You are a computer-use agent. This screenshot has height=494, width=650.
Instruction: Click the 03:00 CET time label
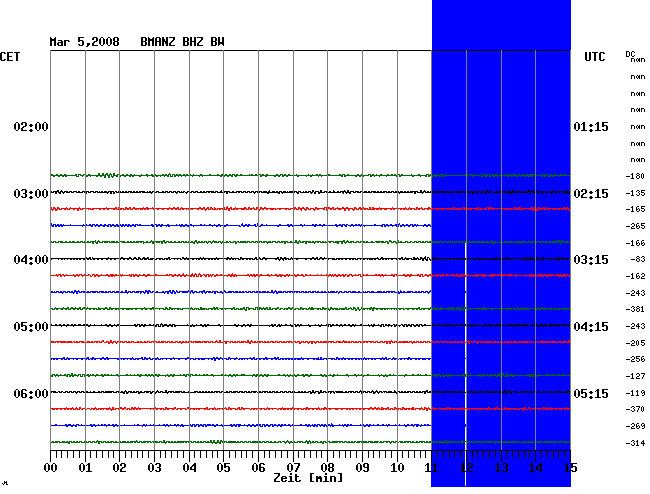[31, 194]
